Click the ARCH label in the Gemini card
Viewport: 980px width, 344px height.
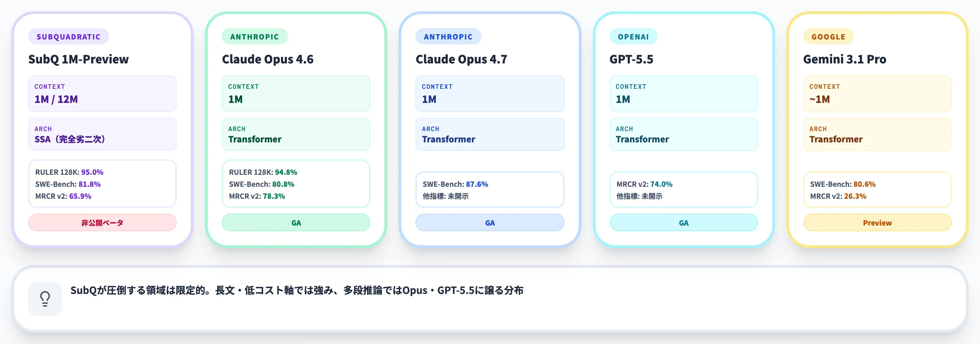tap(818, 129)
